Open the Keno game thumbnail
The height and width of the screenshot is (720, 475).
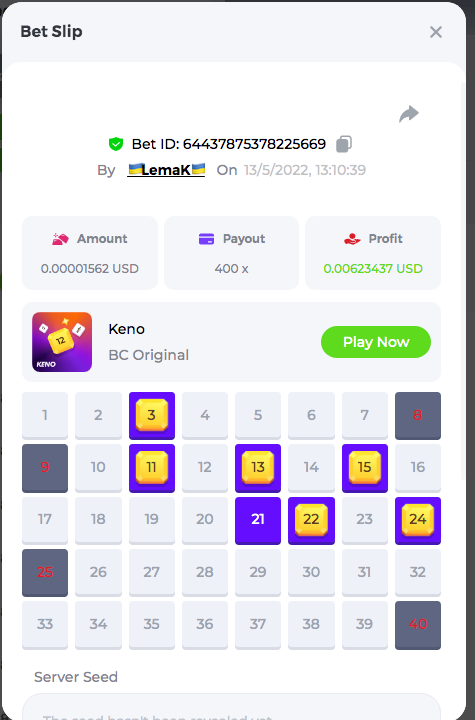[x=62, y=342]
